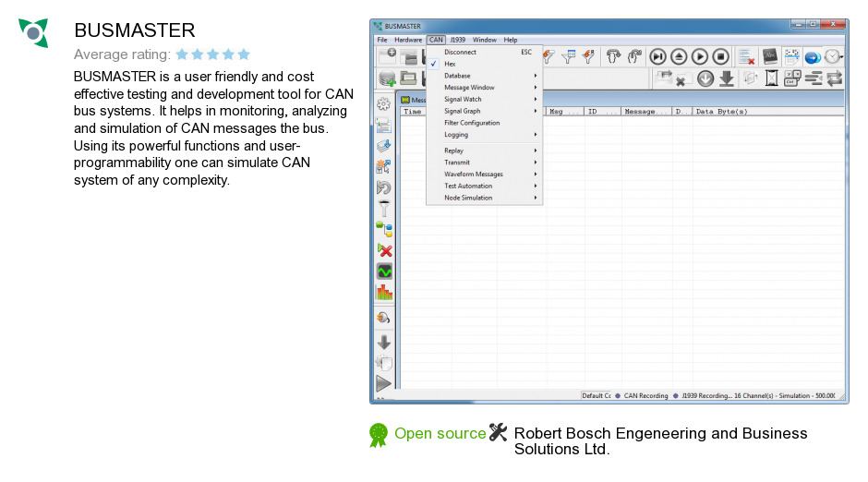The width and height of the screenshot is (868, 482).
Task: Click the funnel filter icon in left sidebar
Action: [384, 209]
